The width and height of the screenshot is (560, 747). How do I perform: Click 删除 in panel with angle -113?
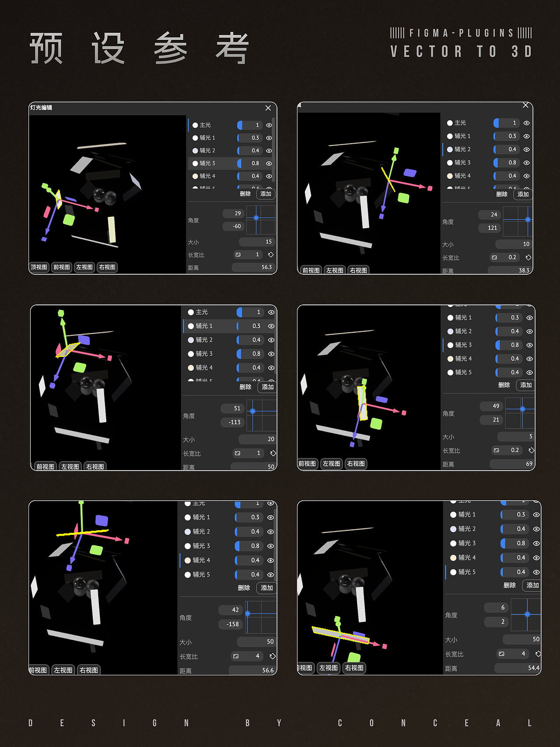[245, 387]
